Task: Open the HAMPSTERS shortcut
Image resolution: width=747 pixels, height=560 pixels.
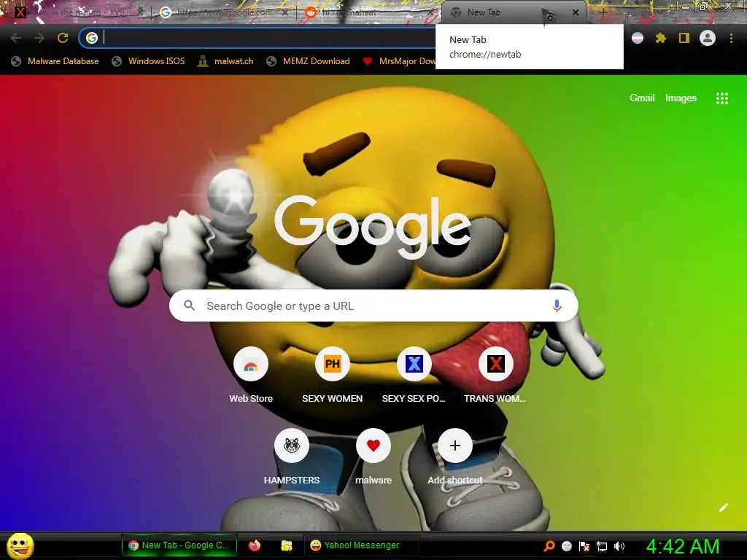Action: click(292, 457)
